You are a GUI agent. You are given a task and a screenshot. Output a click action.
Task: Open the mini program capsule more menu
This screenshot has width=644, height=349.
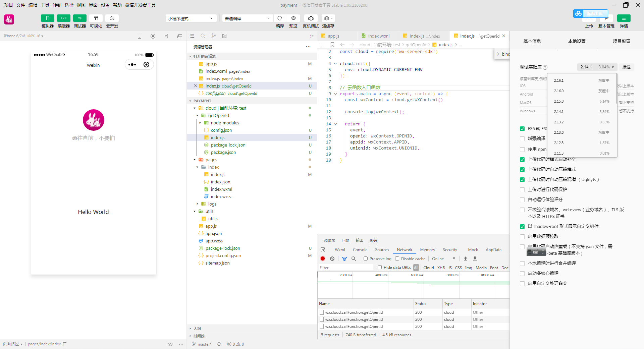pyautogui.click(x=132, y=65)
